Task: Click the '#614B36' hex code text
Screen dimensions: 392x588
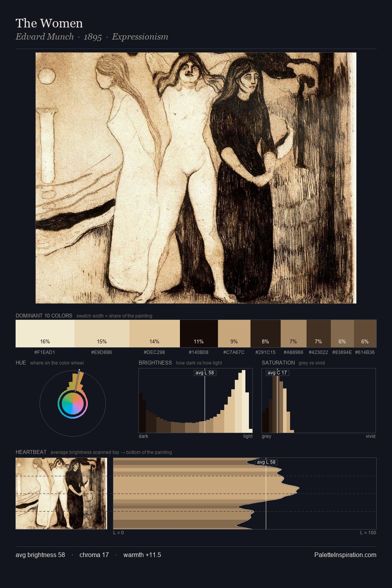Action: 365,352
